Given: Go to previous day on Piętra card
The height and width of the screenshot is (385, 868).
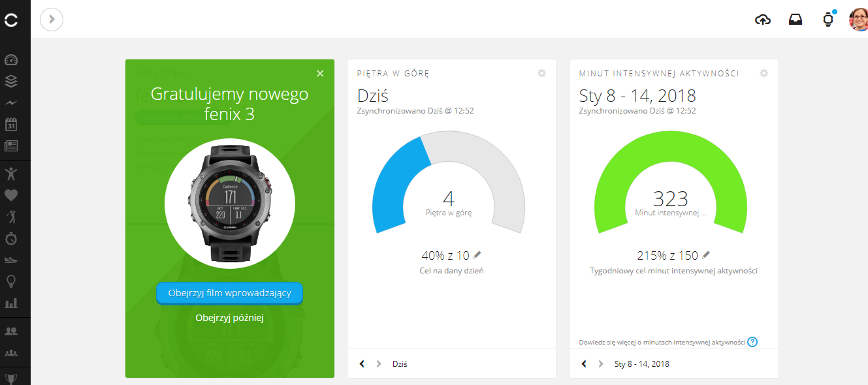Looking at the screenshot, I should (x=362, y=363).
